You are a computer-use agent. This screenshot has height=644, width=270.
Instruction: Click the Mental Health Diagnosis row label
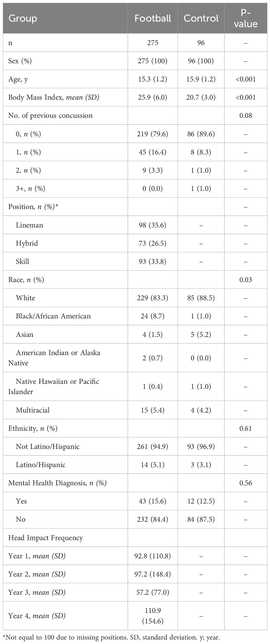(57, 483)
